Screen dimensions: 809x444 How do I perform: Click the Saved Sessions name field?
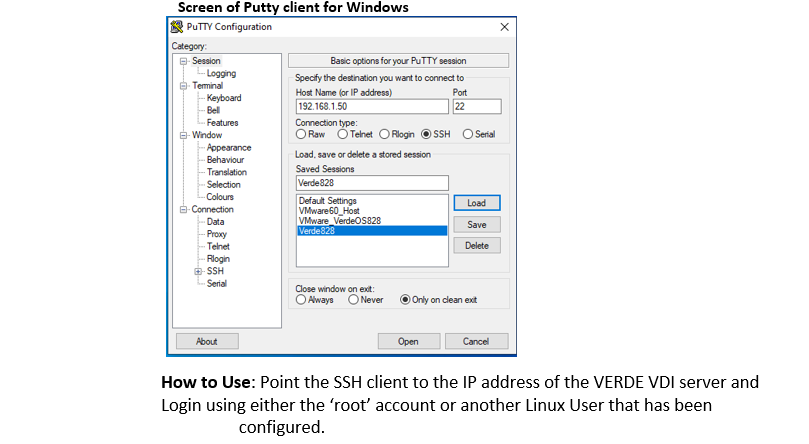pyautogui.click(x=372, y=183)
